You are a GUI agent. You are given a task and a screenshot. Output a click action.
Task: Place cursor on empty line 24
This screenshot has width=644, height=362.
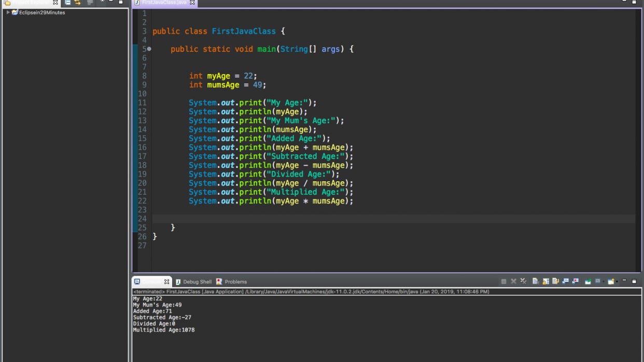coord(394,219)
